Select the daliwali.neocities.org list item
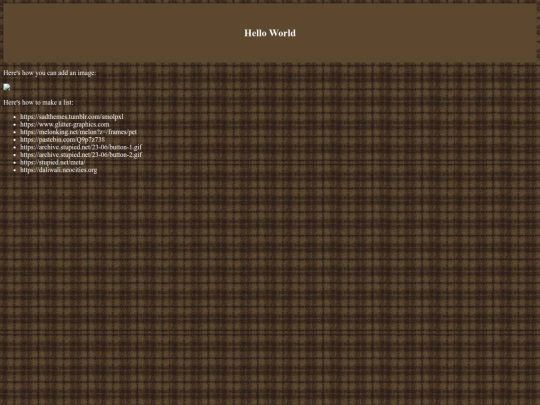This screenshot has height=405, width=540. point(59,170)
